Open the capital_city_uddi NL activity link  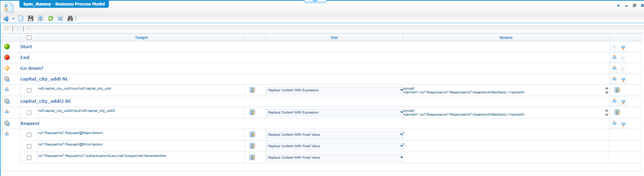(x=44, y=79)
